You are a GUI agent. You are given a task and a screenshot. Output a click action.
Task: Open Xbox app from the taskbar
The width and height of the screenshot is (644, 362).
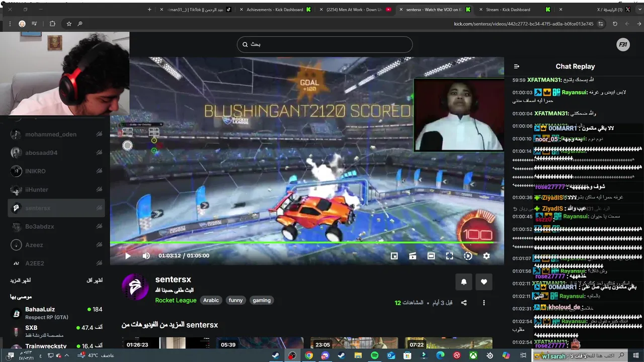click(x=473, y=355)
